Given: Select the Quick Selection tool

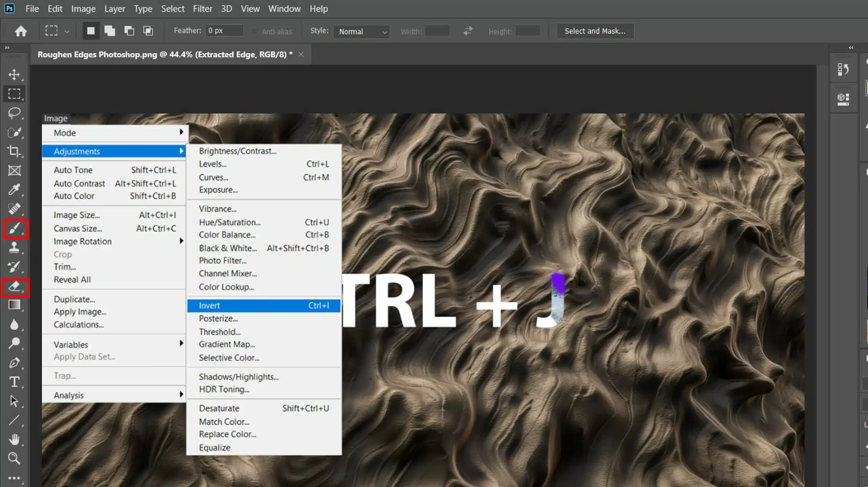Looking at the screenshot, I should pyautogui.click(x=14, y=132).
